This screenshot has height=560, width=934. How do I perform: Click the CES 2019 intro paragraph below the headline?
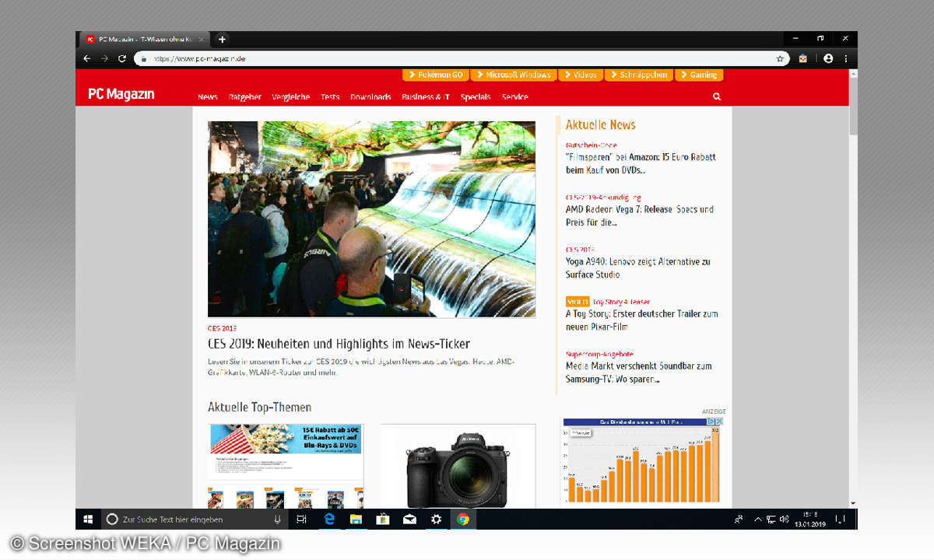361,367
